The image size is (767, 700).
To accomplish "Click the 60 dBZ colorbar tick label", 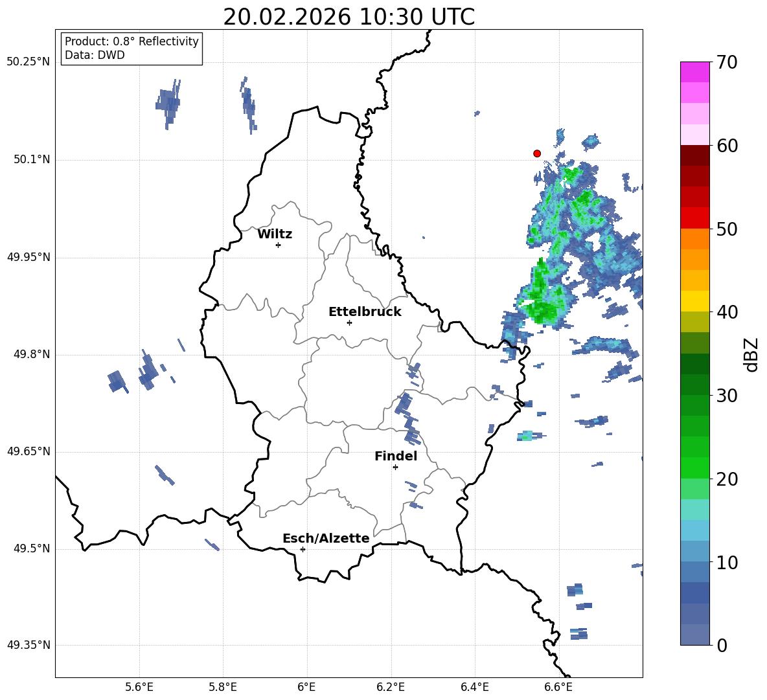I will coord(727,146).
